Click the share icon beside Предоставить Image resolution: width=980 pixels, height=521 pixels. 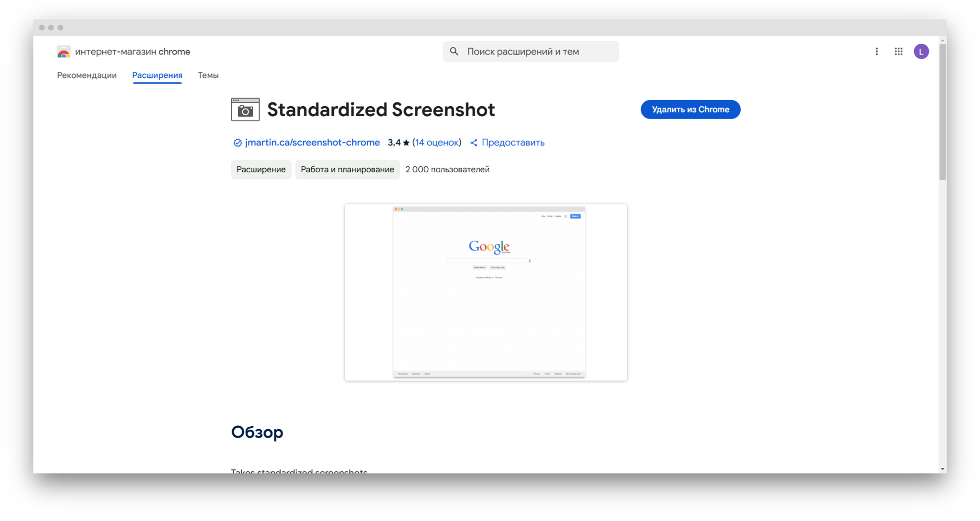click(474, 143)
